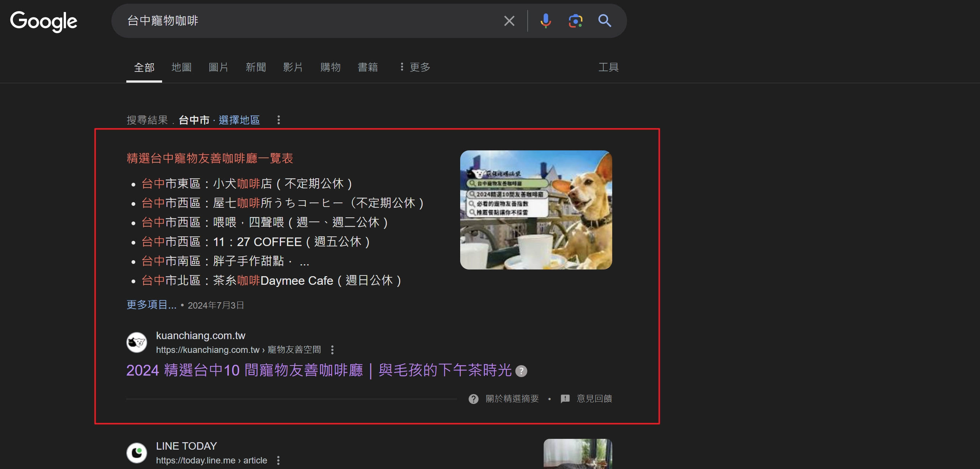Open three-dot menu beside kuanchiang URL
The width and height of the screenshot is (980, 469).
332,350
